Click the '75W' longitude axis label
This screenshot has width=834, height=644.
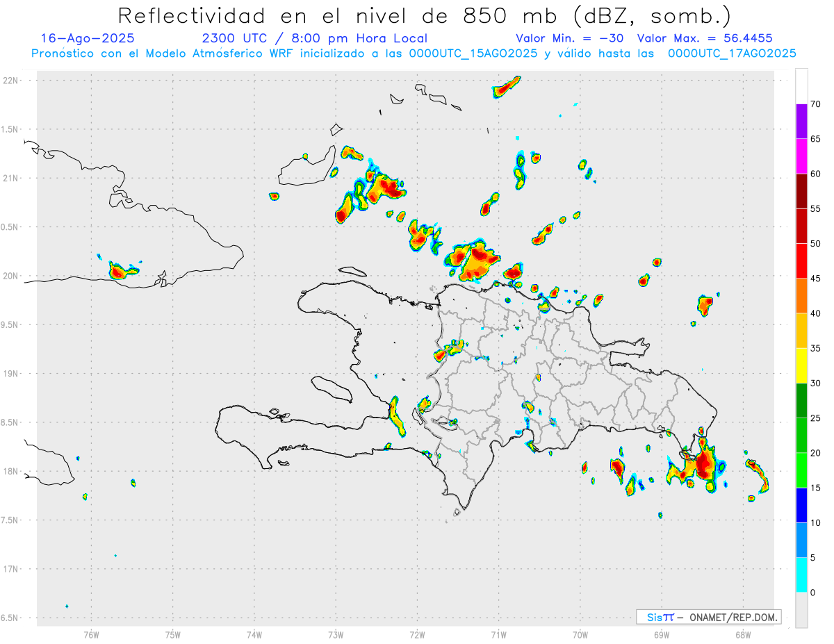pyautogui.click(x=172, y=635)
